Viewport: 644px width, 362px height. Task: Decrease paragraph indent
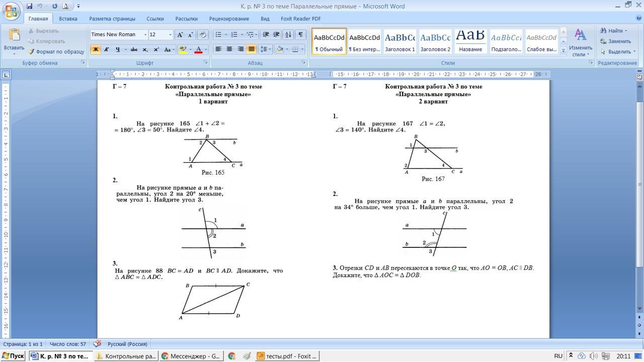[266, 35]
